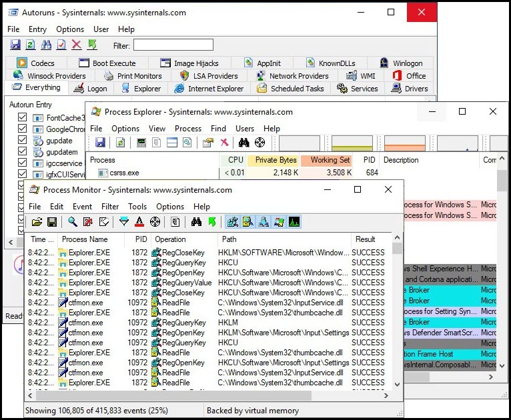
Task: Switch to the Scheduled Tasks tab
Action: click(x=290, y=88)
